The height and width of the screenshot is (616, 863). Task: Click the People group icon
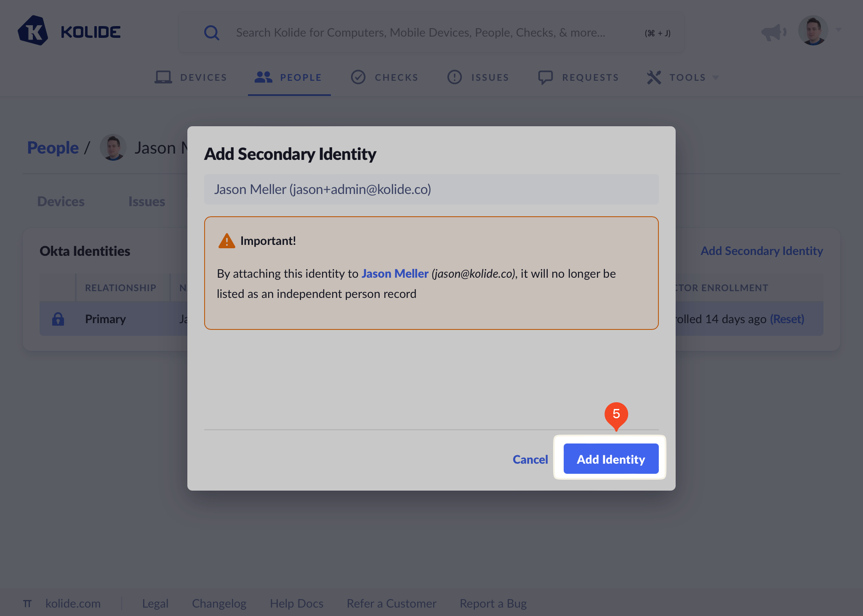pyautogui.click(x=264, y=77)
